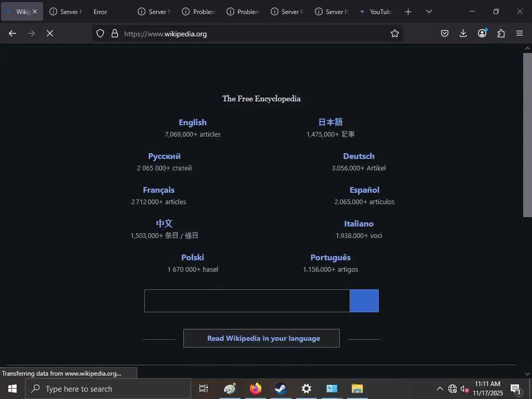This screenshot has height=399, width=532.
Task: Open the Downloads panel
Action: (463, 33)
